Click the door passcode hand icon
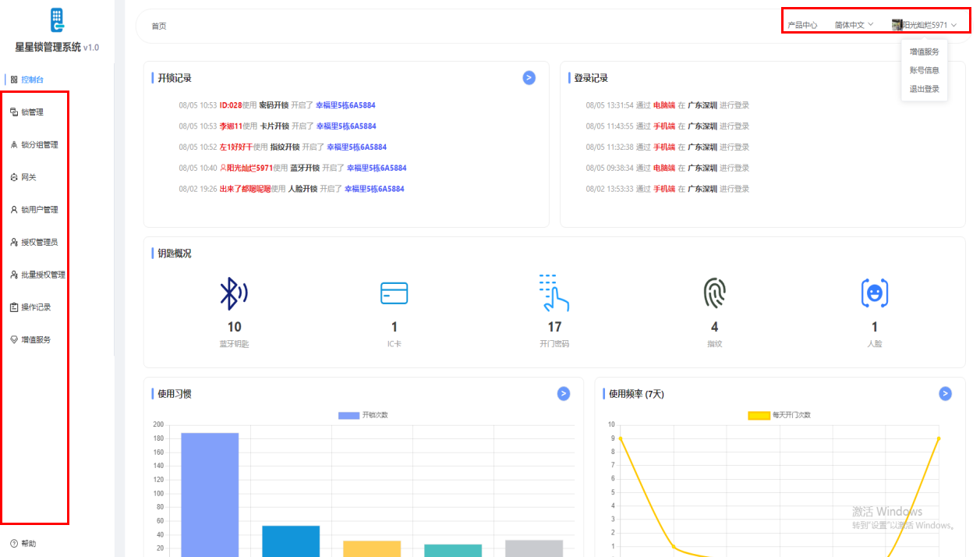This screenshot has width=980, height=557. click(554, 293)
